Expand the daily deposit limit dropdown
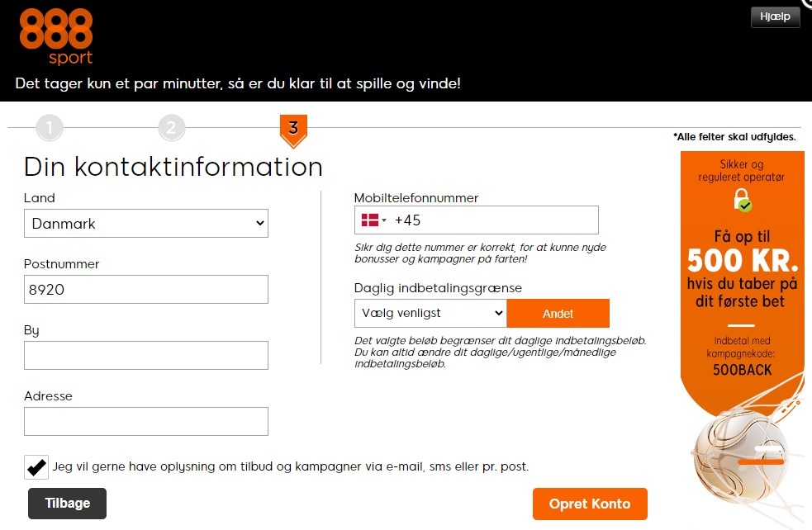812x530 pixels. click(430, 314)
